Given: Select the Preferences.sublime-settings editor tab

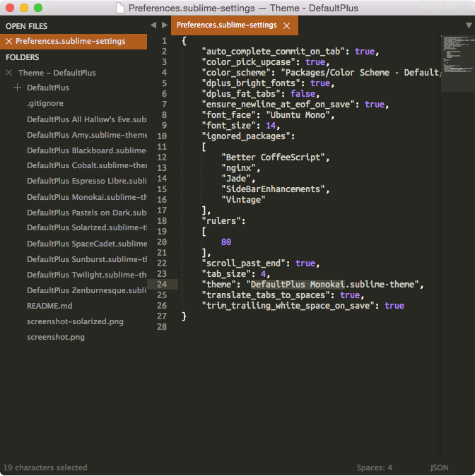Looking at the screenshot, I should pyautogui.click(x=234, y=25).
